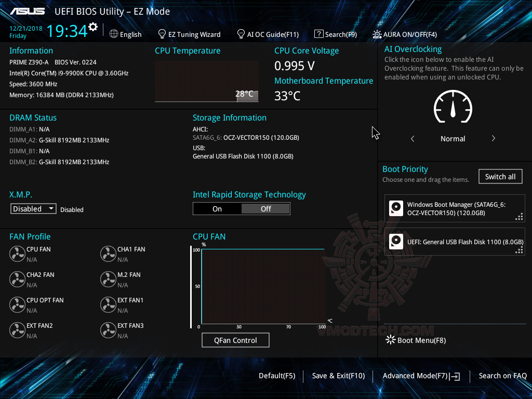This screenshot has height=399, width=532.
Task: Open the time settings gear icon
Action: [x=93, y=27]
